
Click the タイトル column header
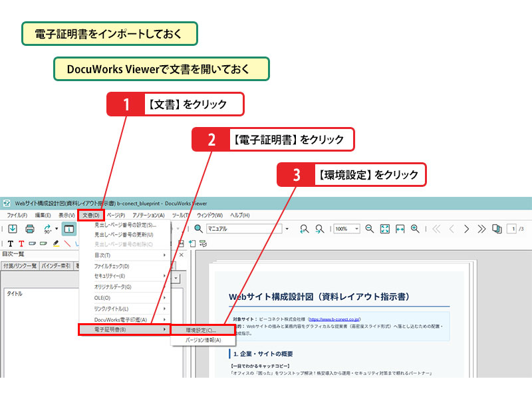(15, 293)
